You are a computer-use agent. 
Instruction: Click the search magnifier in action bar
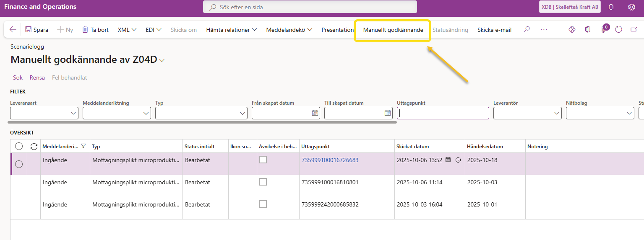527,30
